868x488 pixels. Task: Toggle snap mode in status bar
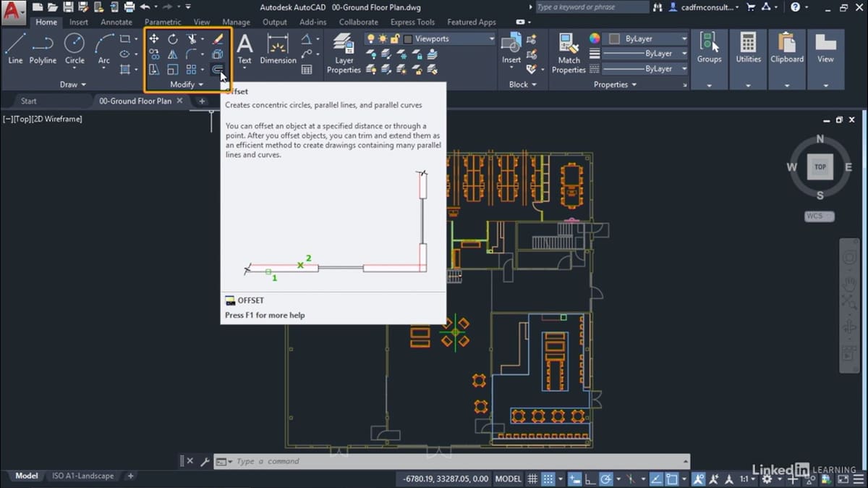coord(549,479)
